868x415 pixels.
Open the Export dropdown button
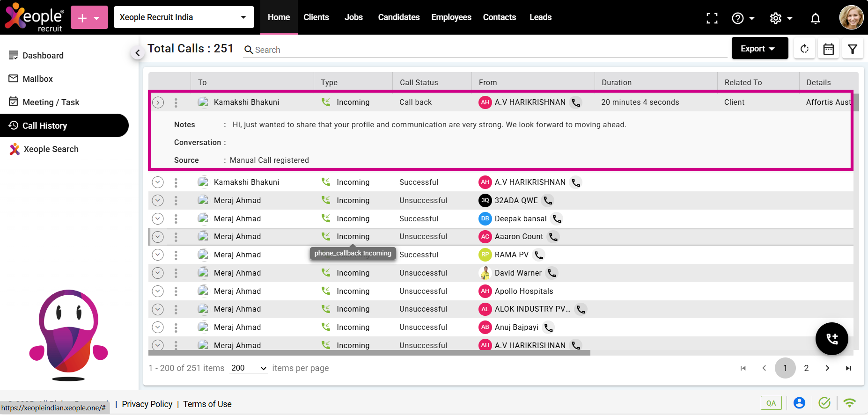pos(759,49)
